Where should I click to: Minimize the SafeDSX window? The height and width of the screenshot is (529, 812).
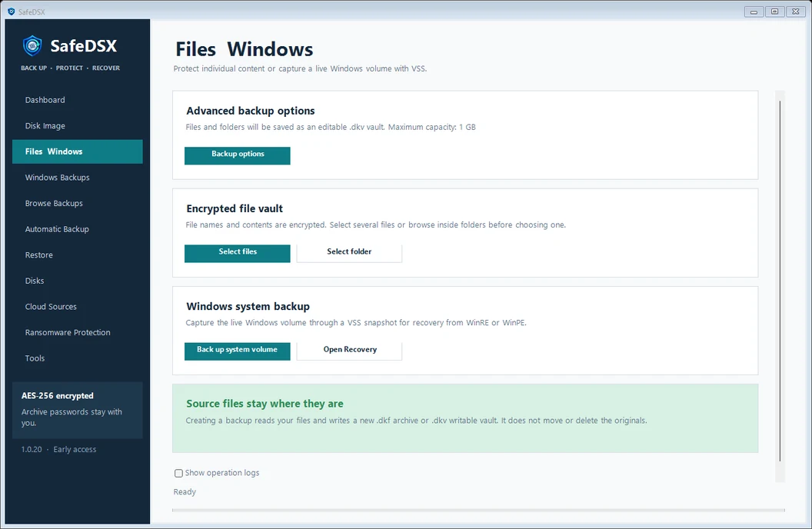(x=754, y=12)
